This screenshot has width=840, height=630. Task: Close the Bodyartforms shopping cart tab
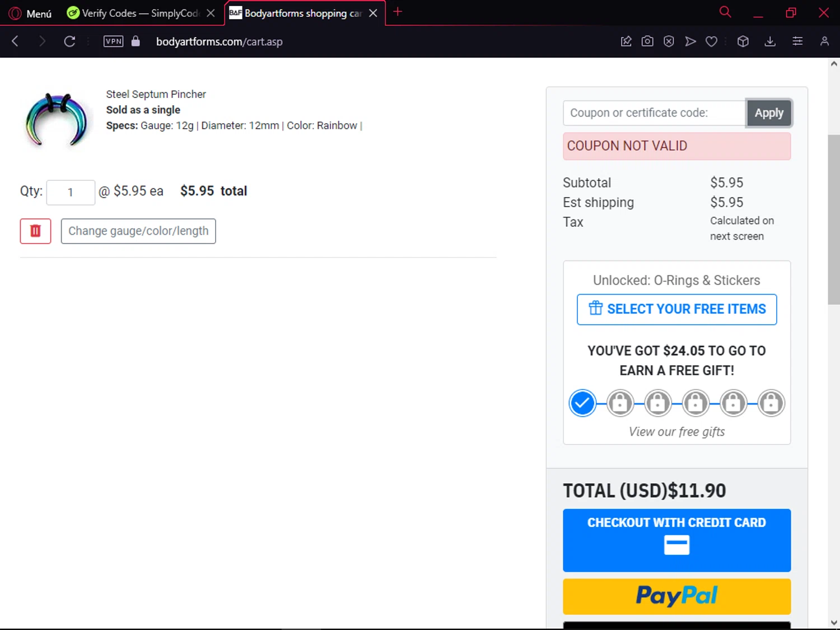[x=373, y=13]
